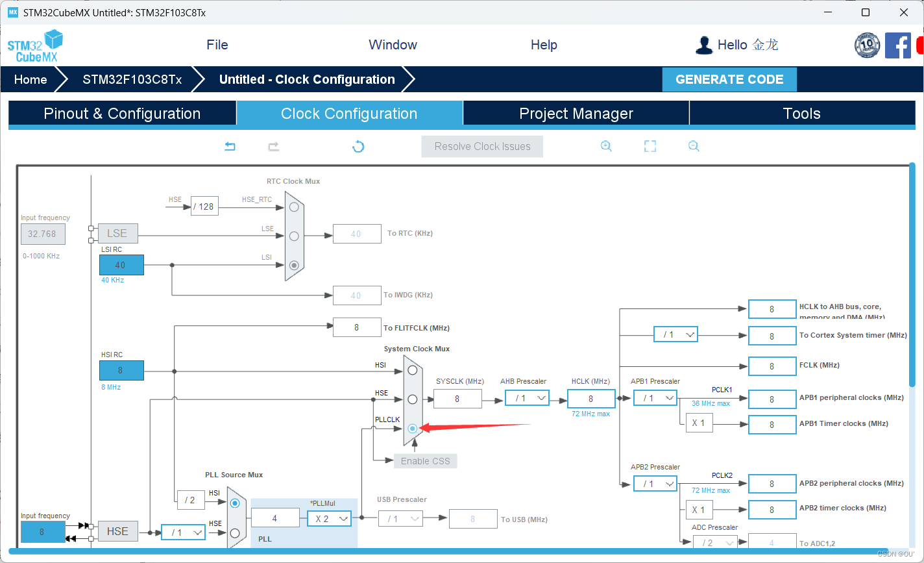Viewport: 924px width, 563px height.
Task: Click Resolve Clock Issues button
Action: click(x=482, y=146)
